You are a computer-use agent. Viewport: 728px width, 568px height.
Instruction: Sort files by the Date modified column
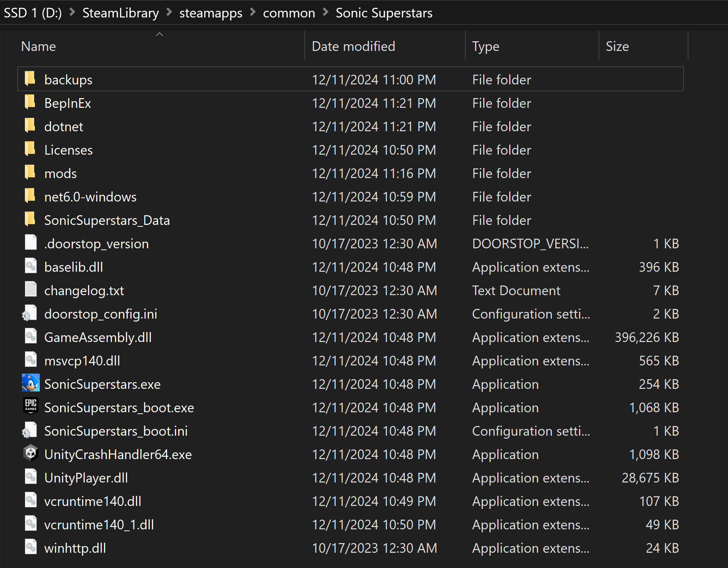pyautogui.click(x=353, y=46)
